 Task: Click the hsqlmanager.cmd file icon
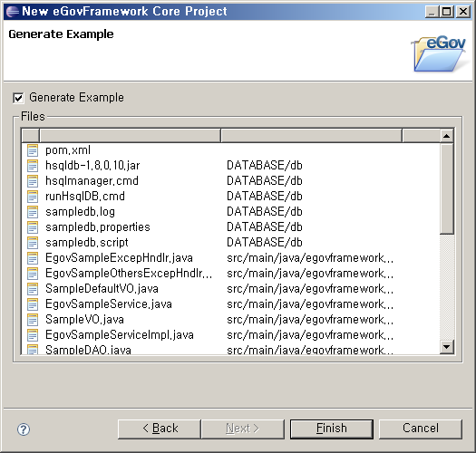[x=33, y=181]
